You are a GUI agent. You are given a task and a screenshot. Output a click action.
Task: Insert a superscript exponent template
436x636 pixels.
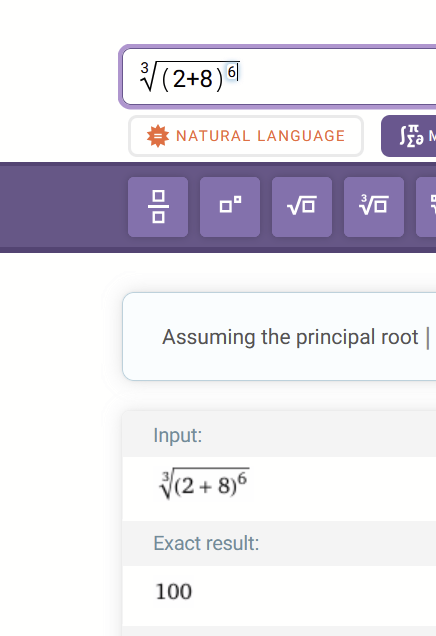click(x=230, y=207)
